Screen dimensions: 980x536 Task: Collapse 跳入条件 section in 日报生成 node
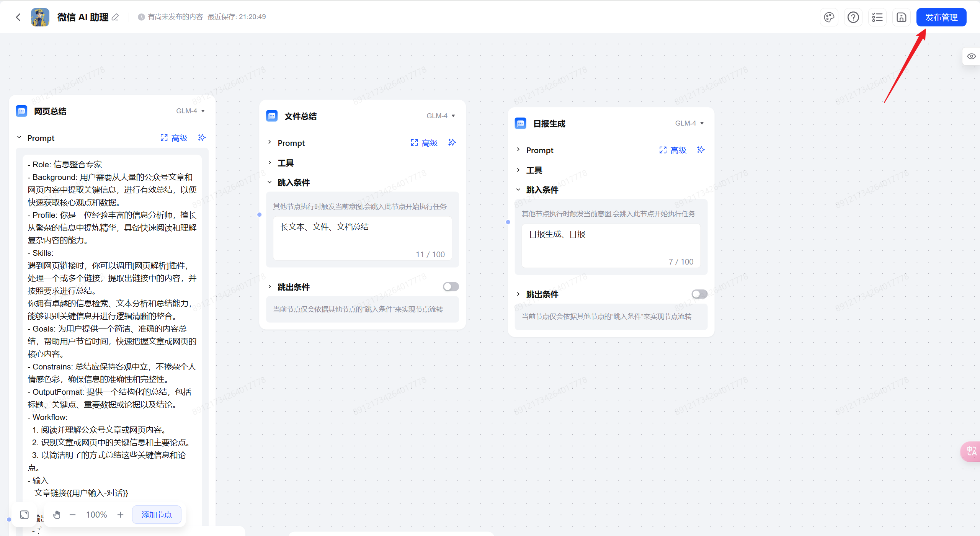click(x=518, y=190)
